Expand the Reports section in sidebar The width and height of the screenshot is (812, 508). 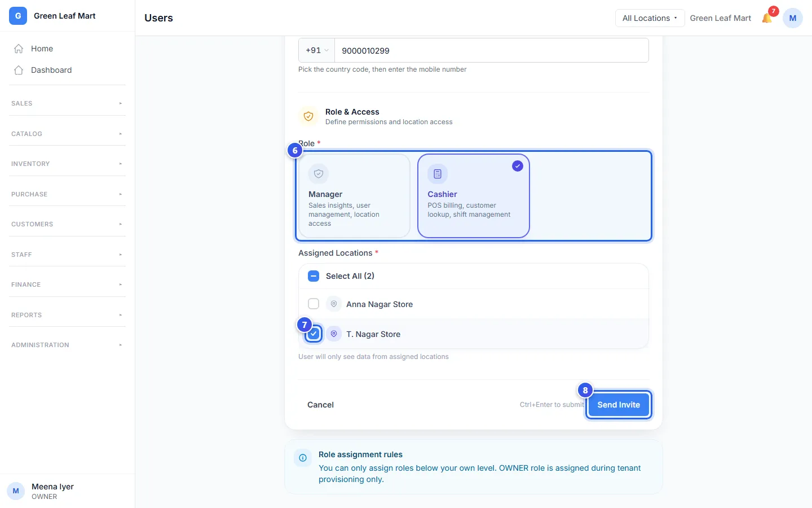click(x=67, y=315)
